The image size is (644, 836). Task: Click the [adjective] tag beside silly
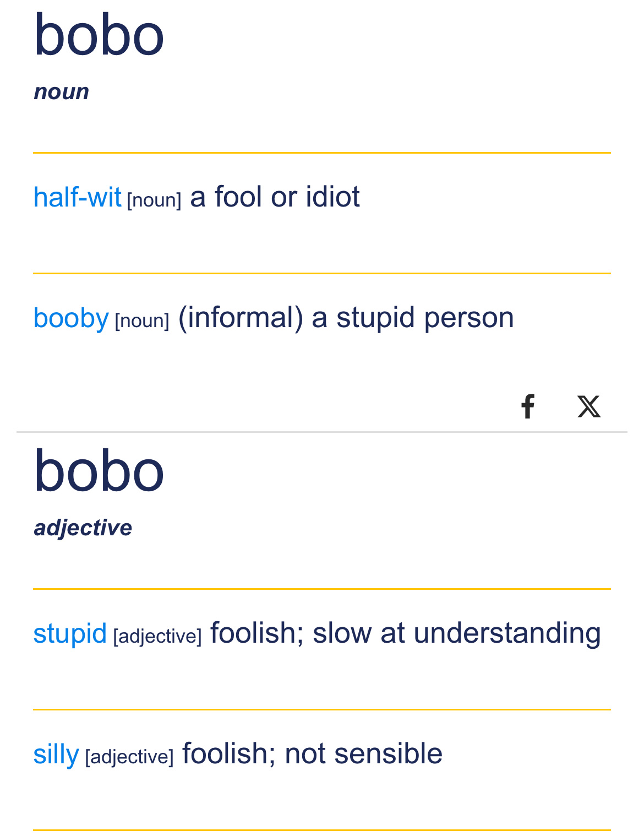click(x=129, y=757)
